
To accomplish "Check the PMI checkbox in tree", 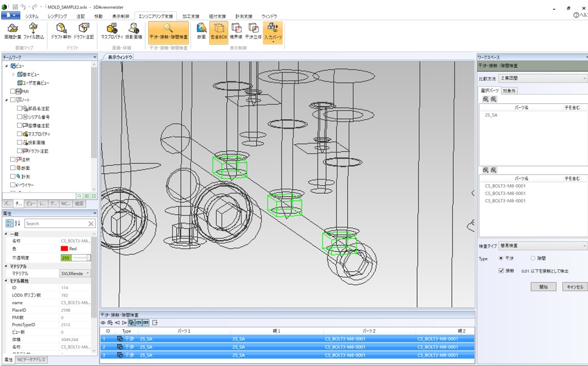I will click(x=13, y=91).
